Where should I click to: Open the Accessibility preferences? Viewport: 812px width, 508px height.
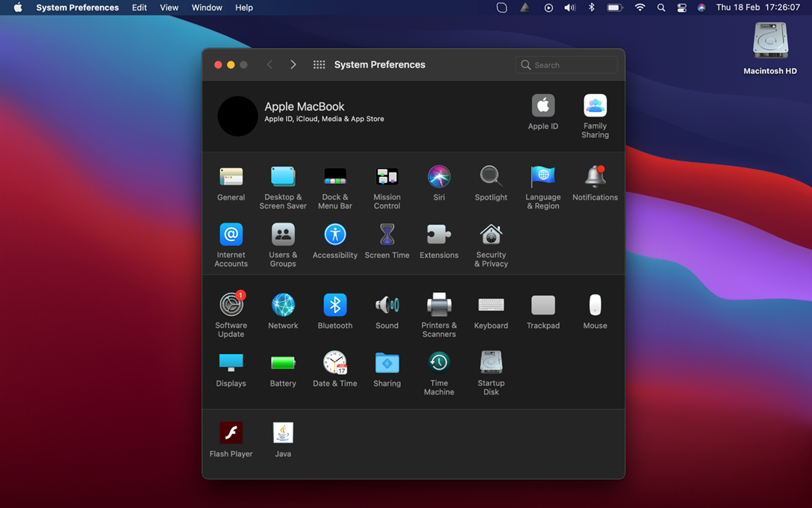335,235
